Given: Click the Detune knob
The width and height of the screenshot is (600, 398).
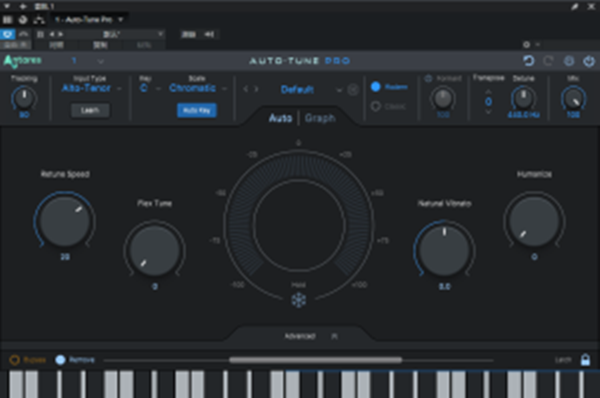Looking at the screenshot, I should tap(523, 98).
